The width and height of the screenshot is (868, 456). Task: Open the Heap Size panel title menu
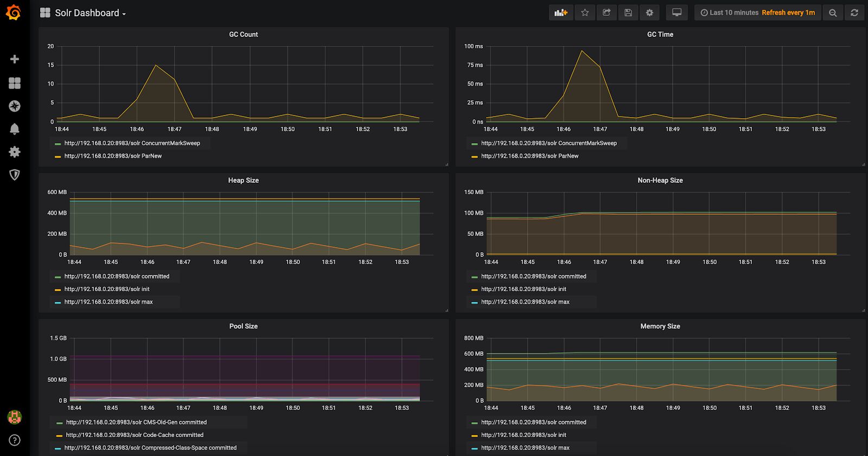coord(244,180)
